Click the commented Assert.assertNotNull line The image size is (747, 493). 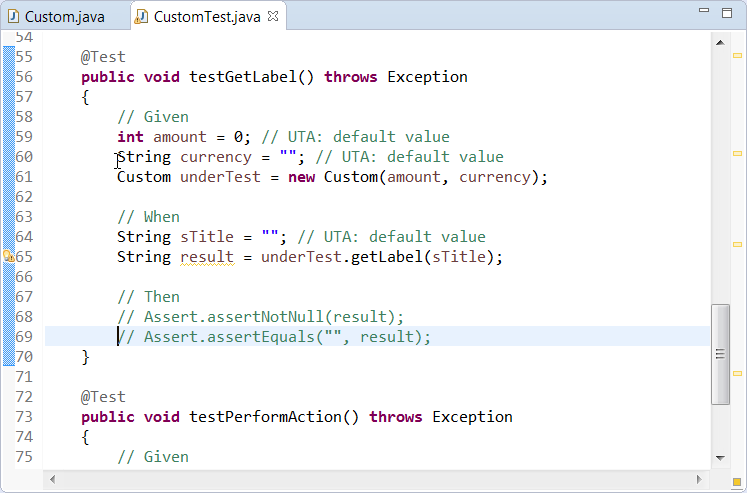[x=261, y=317]
